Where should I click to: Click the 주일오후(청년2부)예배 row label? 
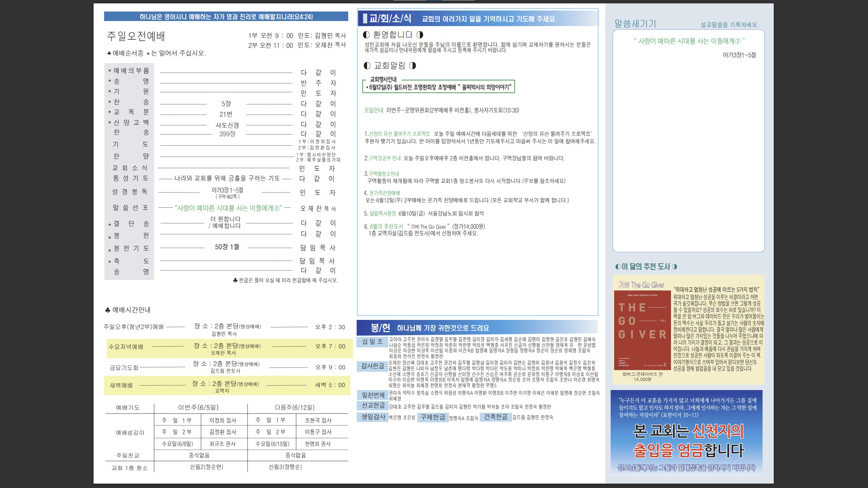click(x=133, y=327)
